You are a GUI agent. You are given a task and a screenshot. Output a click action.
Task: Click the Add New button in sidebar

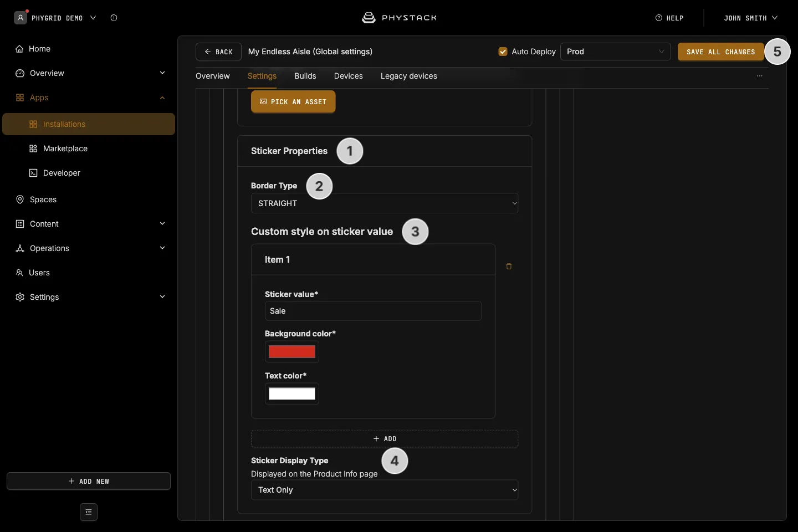click(89, 481)
